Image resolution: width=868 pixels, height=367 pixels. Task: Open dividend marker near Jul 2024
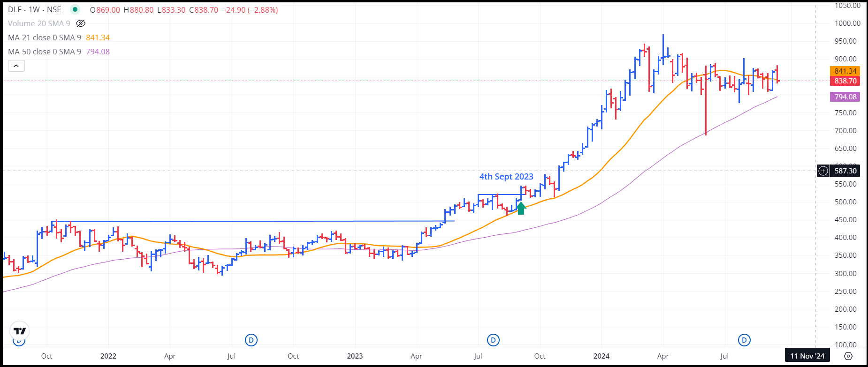tap(745, 340)
